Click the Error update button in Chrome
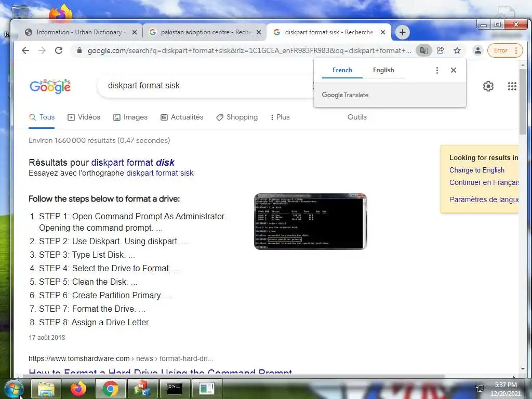The width and height of the screenshot is (532, 399). pos(505,50)
